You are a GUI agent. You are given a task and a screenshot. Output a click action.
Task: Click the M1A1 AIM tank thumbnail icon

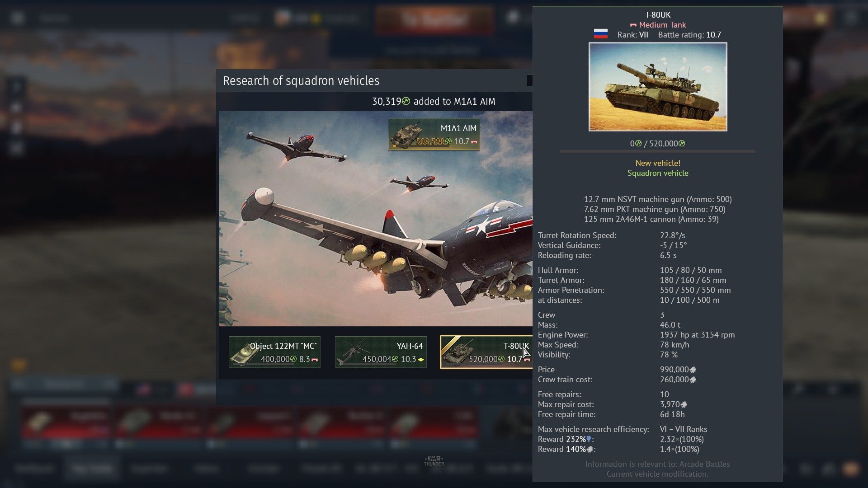406,135
